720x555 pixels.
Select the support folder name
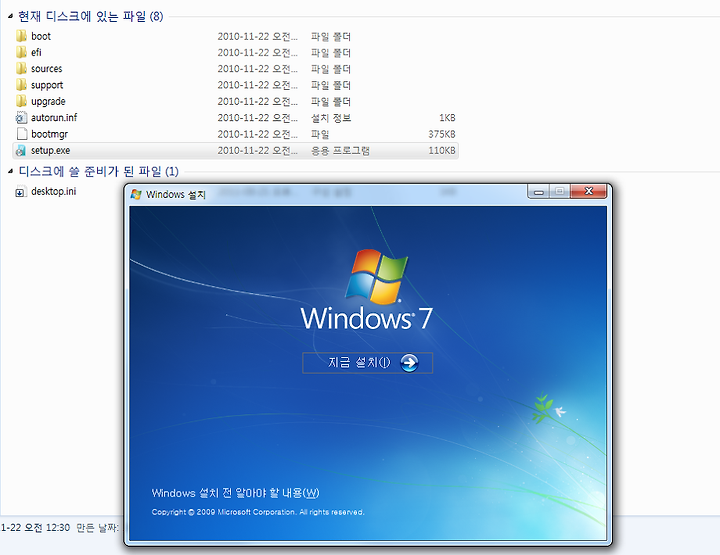coord(47,85)
